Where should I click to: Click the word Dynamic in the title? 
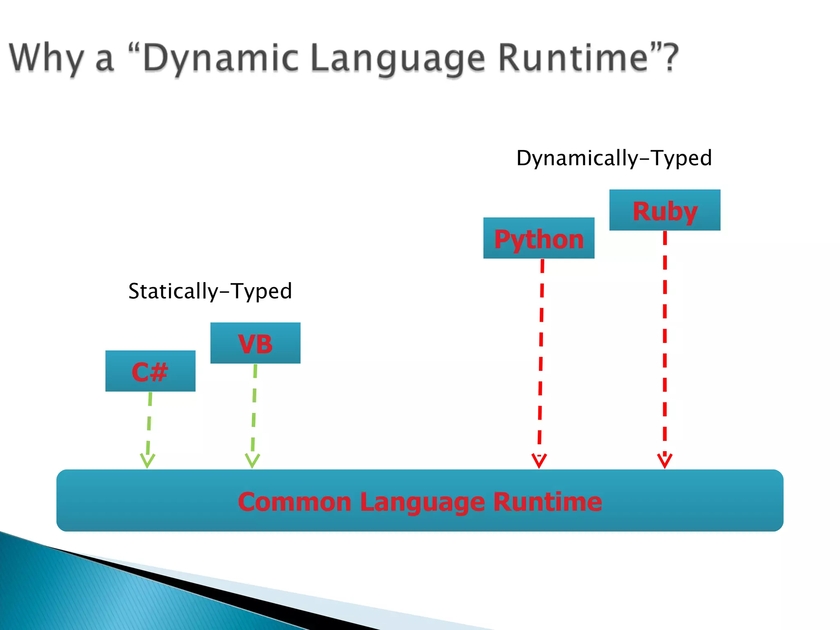221,58
